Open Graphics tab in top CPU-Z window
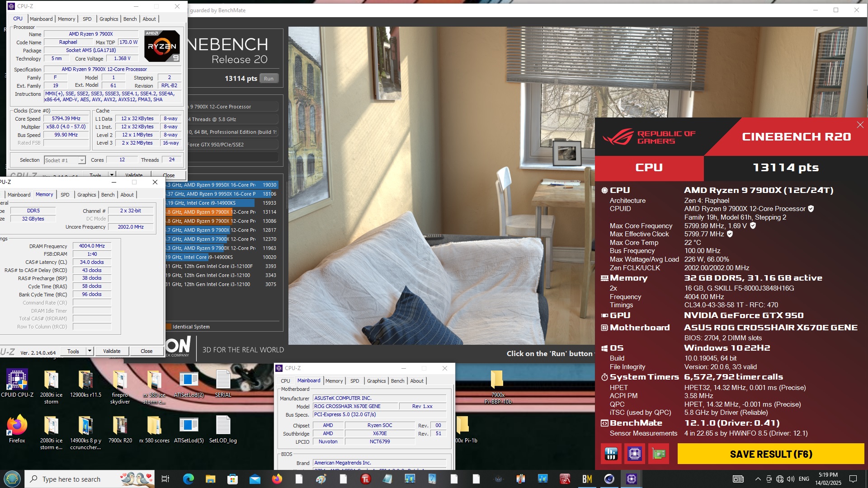Image resolution: width=868 pixels, height=488 pixels. 109,19
